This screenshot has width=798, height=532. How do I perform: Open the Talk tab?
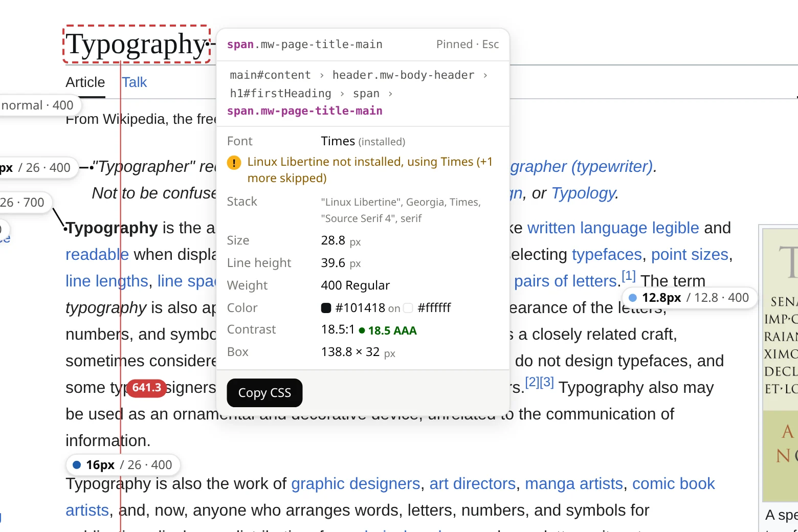(x=135, y=82)
